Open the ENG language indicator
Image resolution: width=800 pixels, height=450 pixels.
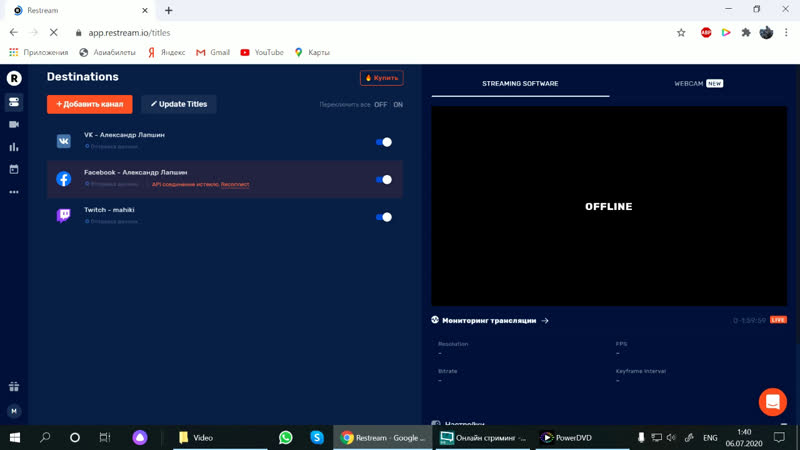[x=710, y=438]
